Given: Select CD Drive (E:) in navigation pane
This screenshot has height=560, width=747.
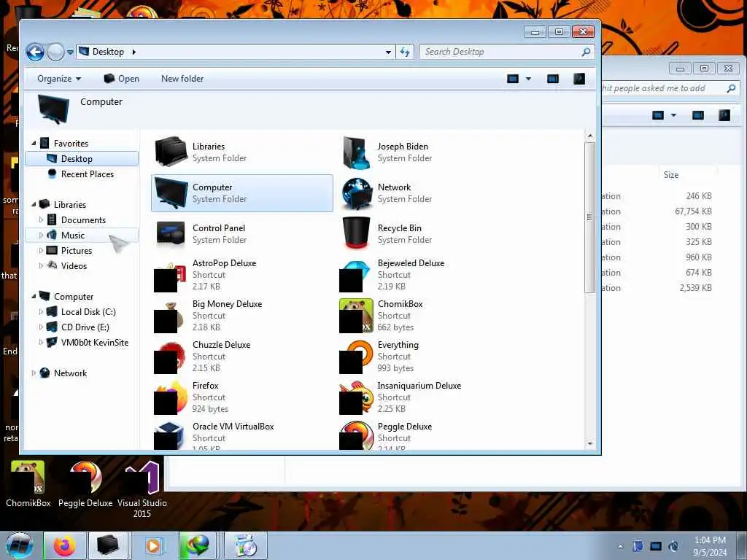Looking at the screenshot, I should pyautogui.click(x=82, y=327).
